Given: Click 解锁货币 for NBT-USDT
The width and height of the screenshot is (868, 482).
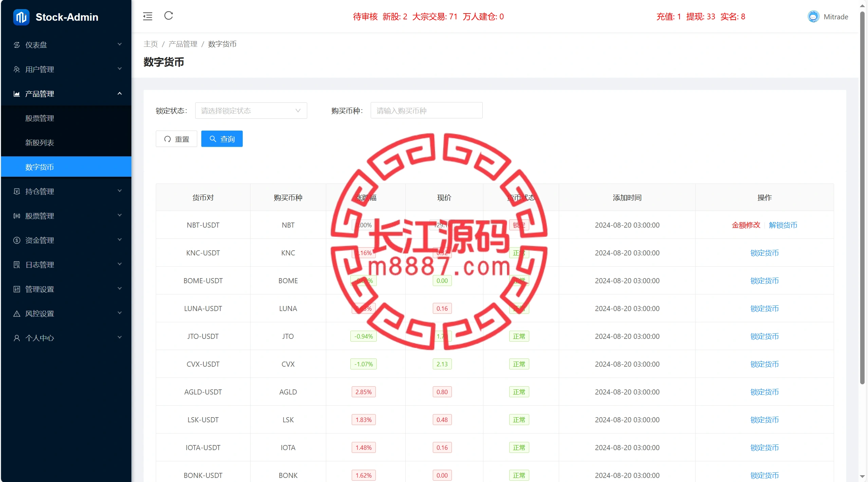Looking at the screenshot, I should [x=783, y=225].
